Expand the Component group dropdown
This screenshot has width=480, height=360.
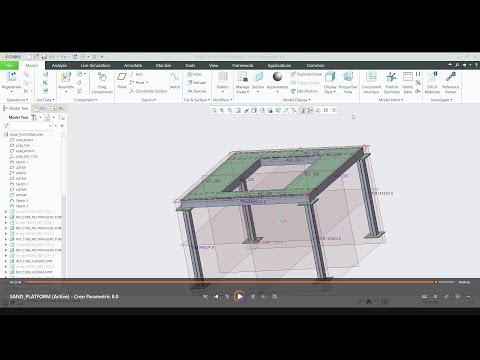click(x=85, y=100)
